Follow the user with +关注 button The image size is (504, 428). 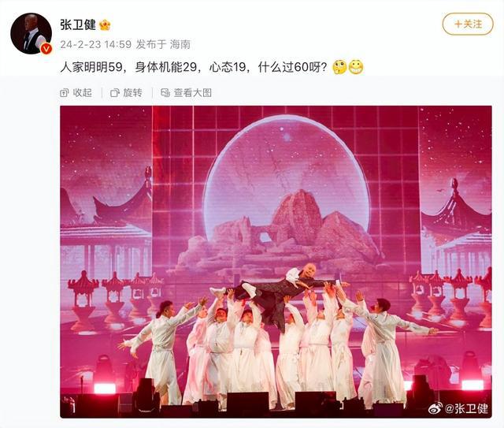tap(468, 24)
